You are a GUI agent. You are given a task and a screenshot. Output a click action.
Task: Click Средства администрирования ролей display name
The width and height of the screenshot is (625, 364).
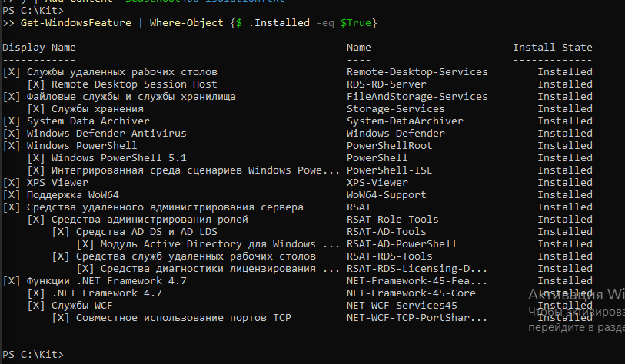click(149, 220)
